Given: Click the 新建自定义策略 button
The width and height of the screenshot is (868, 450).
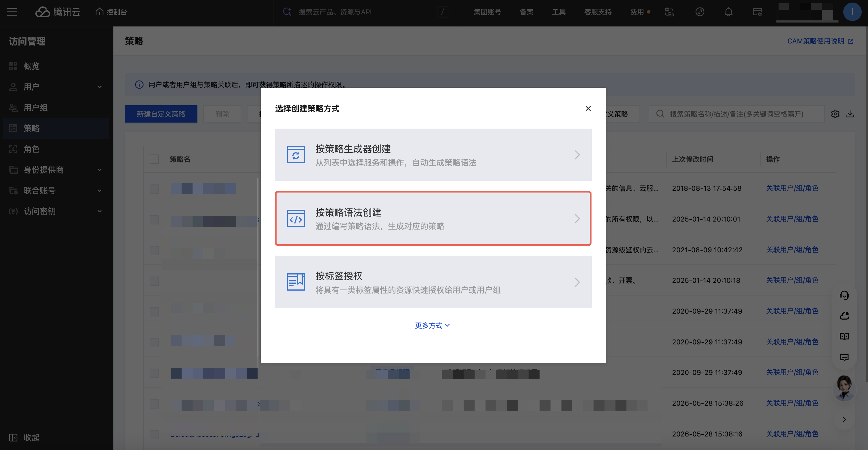Looking at the screenshot, I should (161, 114).
